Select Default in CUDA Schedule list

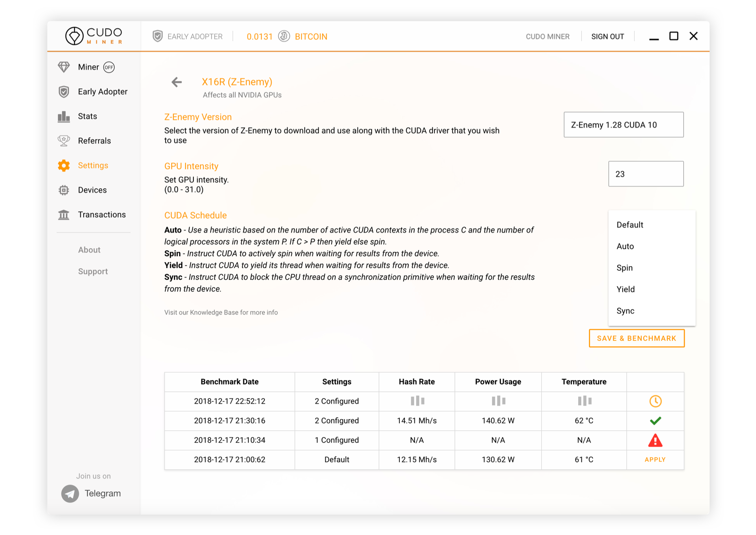click(x=652, y=225)
